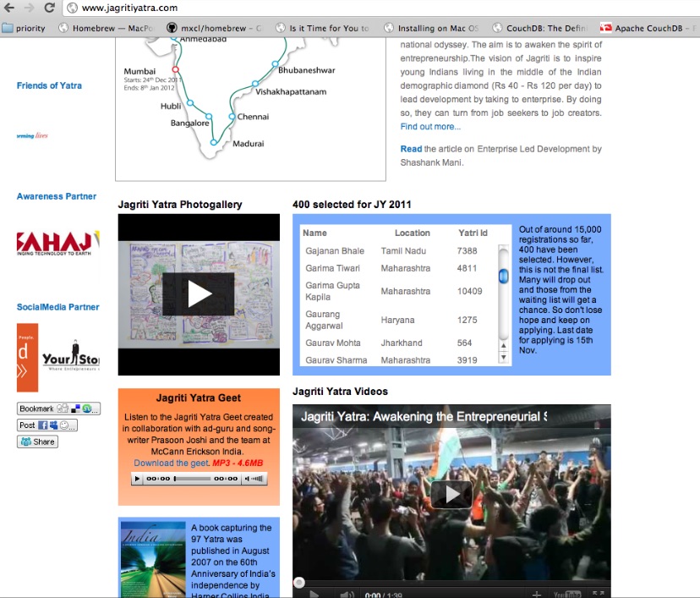The width and height of the screenshot is (700, 598).
Task: Click the Share button
Action: [x=37, y=442]
